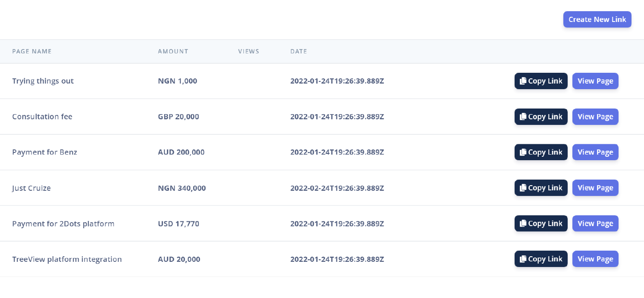View the TreeView platform integration page
This screenshot has height=298, width=644.
coord(595,259)
